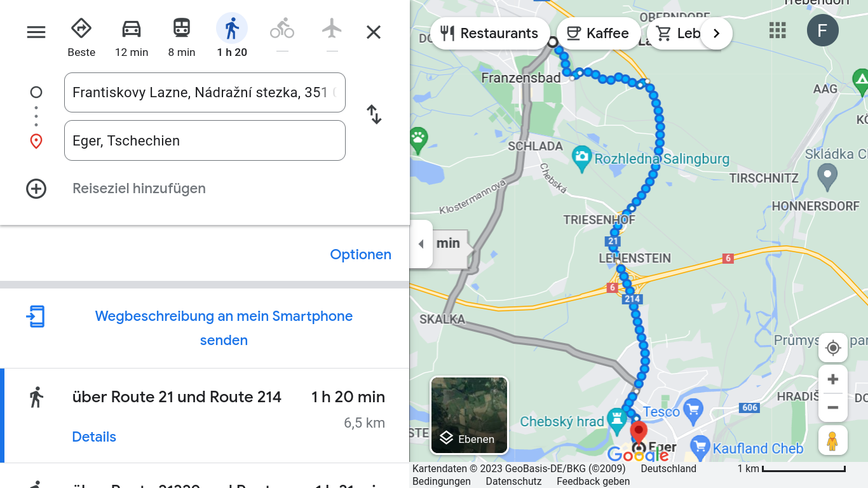
Task: Open the Google apps grid
Action: tap(777, 30)
